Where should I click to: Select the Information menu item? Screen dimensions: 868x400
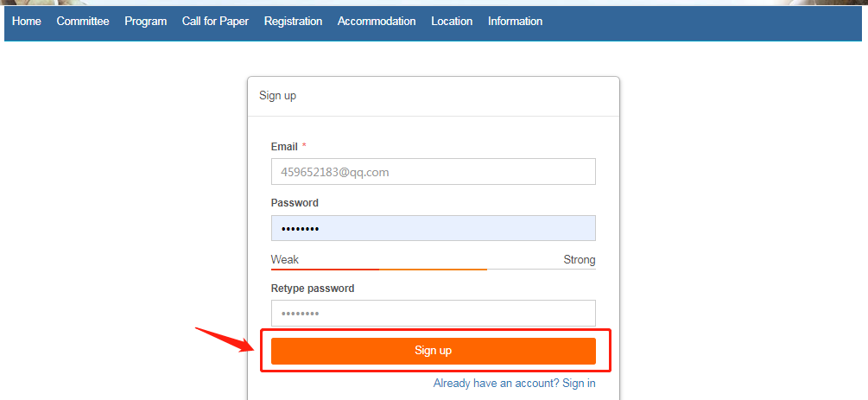click(x=515, y=21)
